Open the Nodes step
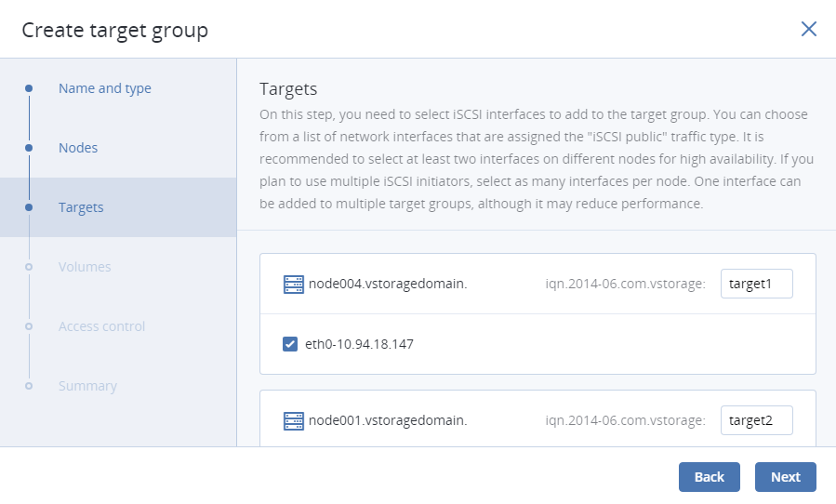This screenshot has height=504, width=836. point(78,148)
